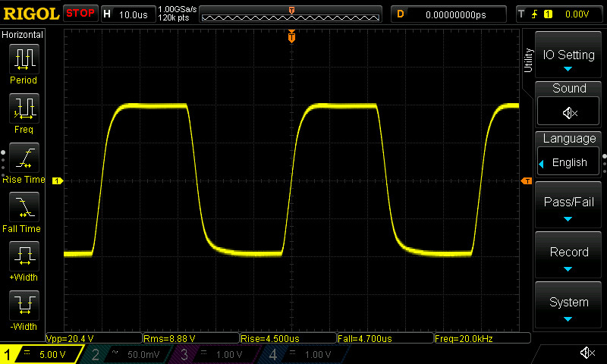
Task: Click the 0.00000000ps delay value
Action: pyautogui.click(x=456, y=14)
